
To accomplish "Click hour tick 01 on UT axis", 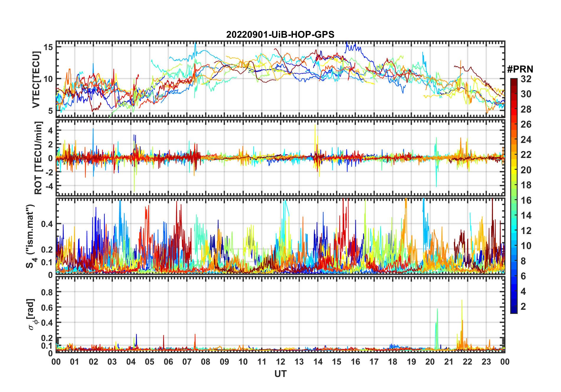I will coord(75,362).
